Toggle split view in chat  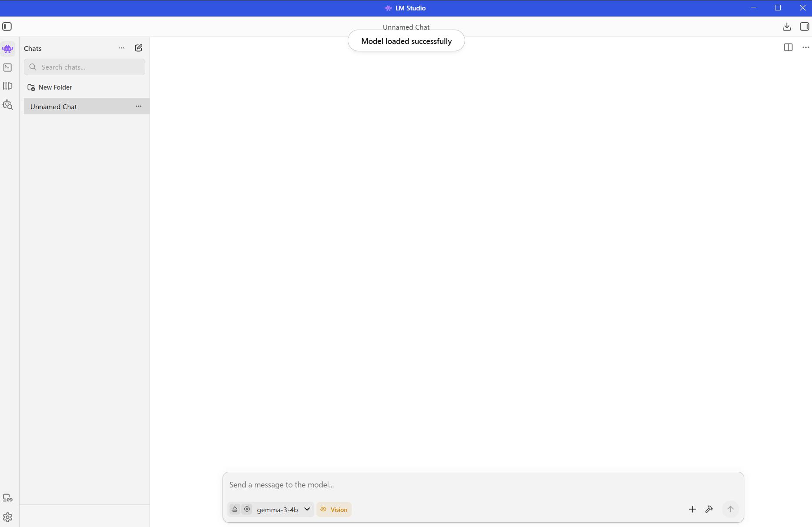[788, 47]
